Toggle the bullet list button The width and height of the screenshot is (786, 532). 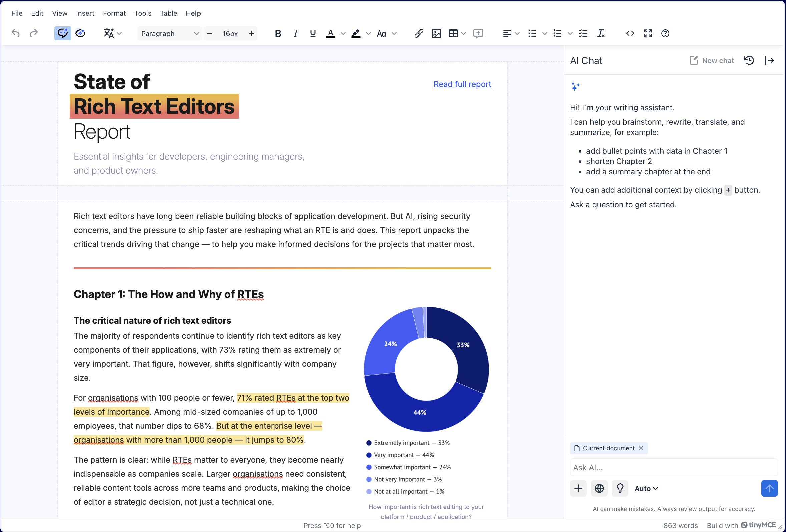pos(532,33)
